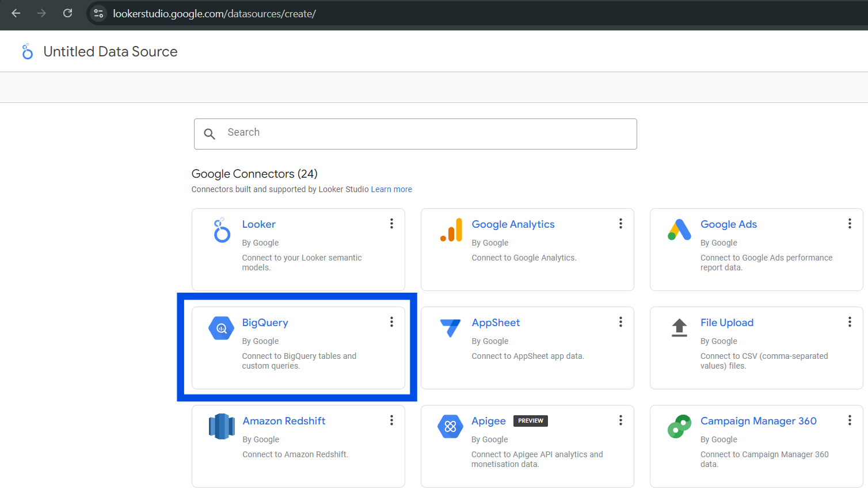The height and width of the screenshot is (490, 868).
Task: Click 'Connect to CSV (comma-separated values) files.' text
Action: tap(764, 361)
